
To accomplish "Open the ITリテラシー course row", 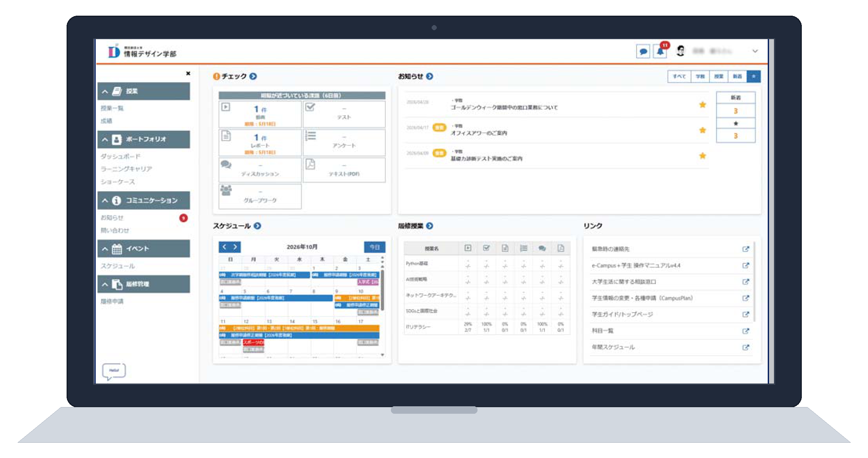I will pyautogui.click(x=487, y=327).
